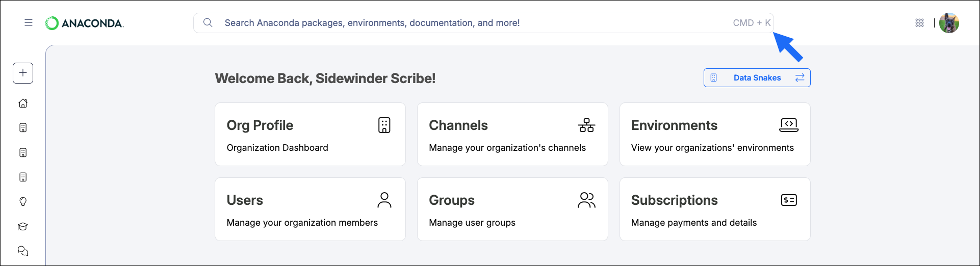Click the Anaconda logo
This screenshot has height=266, width=980.
pyautogui.click(x=85, y=23)
